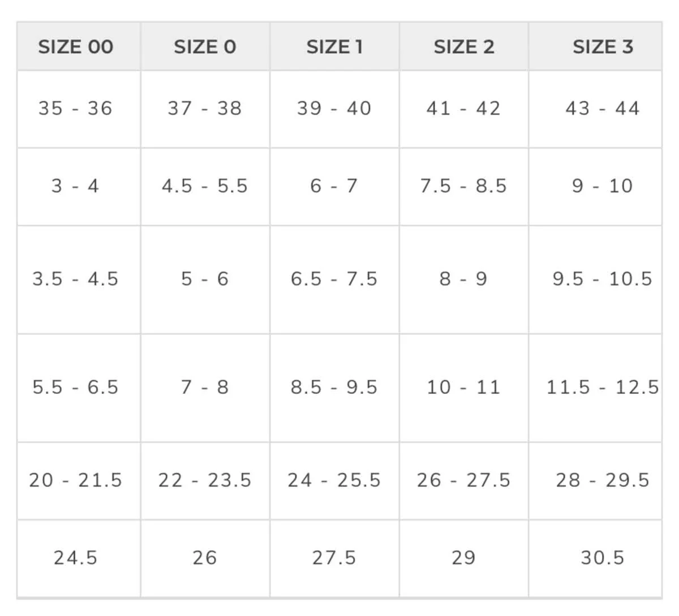Click the cell showing only 29
Screen dimensions: 679x616
click(x=464, y=558)
